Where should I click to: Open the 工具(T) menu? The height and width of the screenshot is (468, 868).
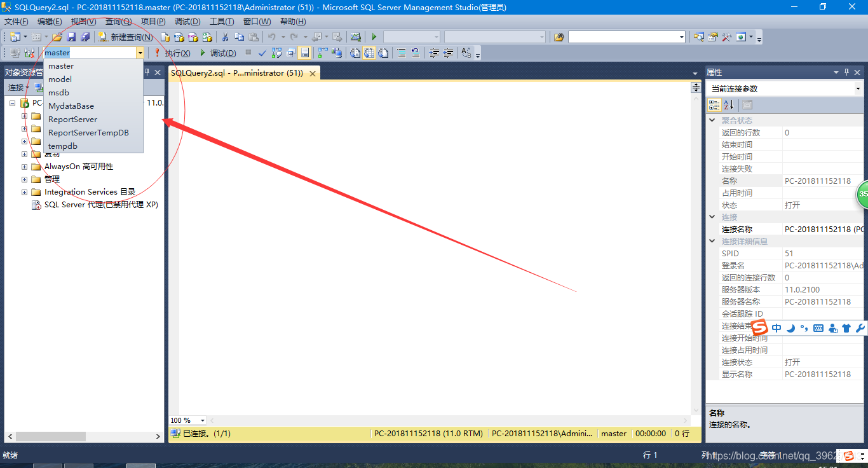222,22
